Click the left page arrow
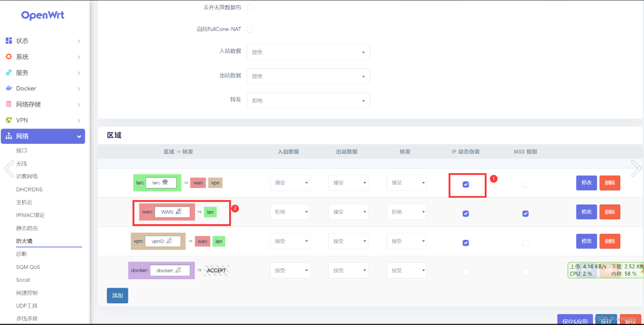This screenshot has width=644, height=325. tap(9, 169)
